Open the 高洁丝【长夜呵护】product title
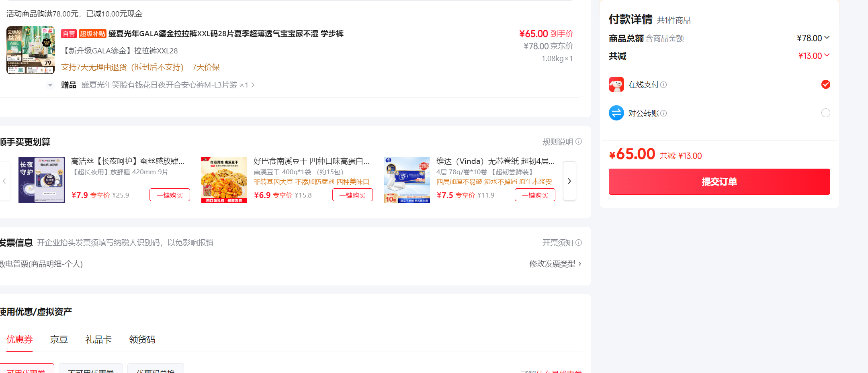The image size is (868, 373). tap(128, 161)
